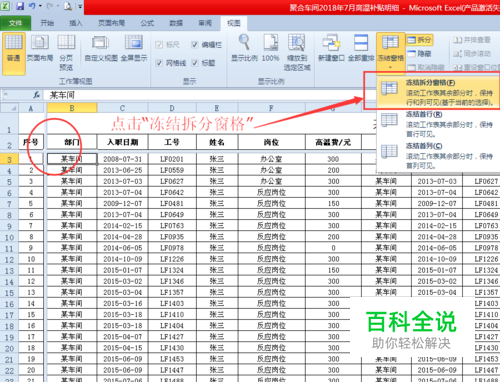
Task: Open the Undo history dropdown arrow
Action: coord(40,6)
